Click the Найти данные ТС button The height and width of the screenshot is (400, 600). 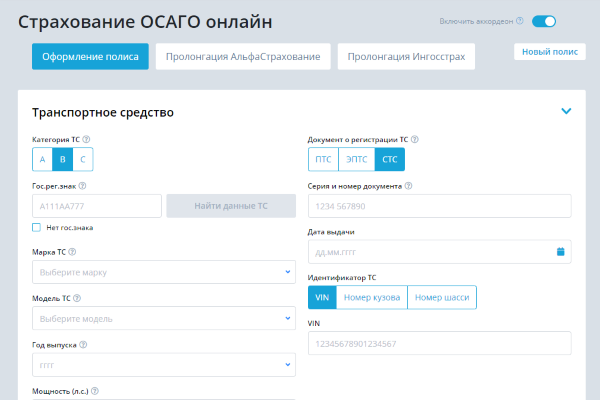(x=231, y=205)
